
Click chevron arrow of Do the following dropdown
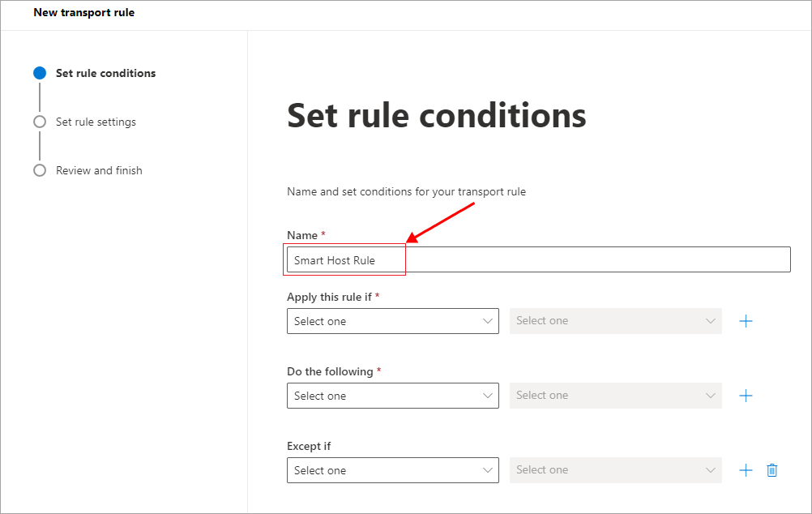488,396
